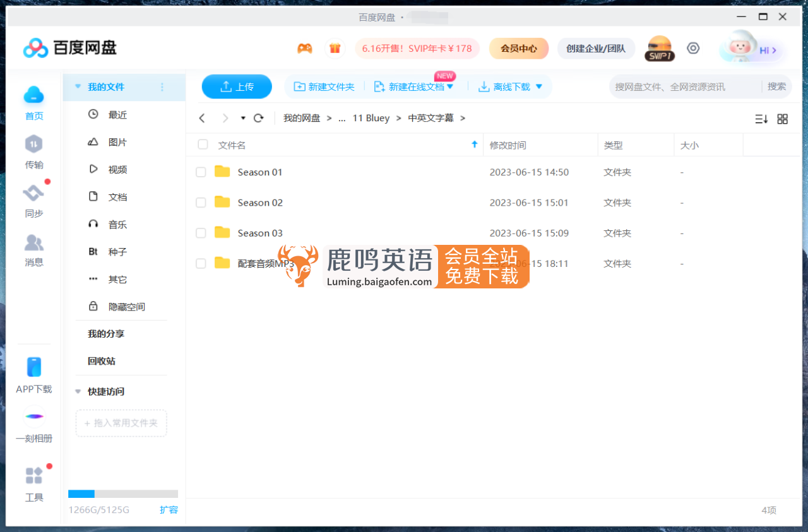Viewport: 808px width, 532px height.
Task: Go forward with the right arrow
Action: [x=225, y=118]
